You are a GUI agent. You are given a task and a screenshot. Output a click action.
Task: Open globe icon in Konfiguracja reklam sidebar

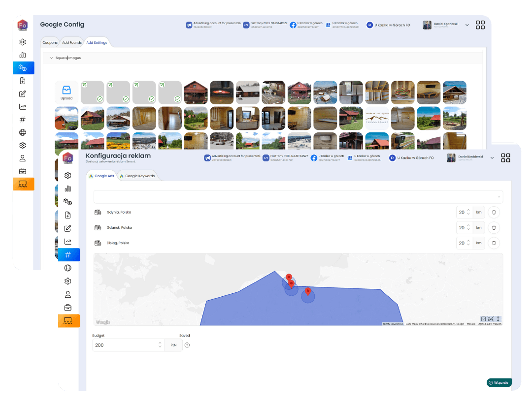point(68,268)
